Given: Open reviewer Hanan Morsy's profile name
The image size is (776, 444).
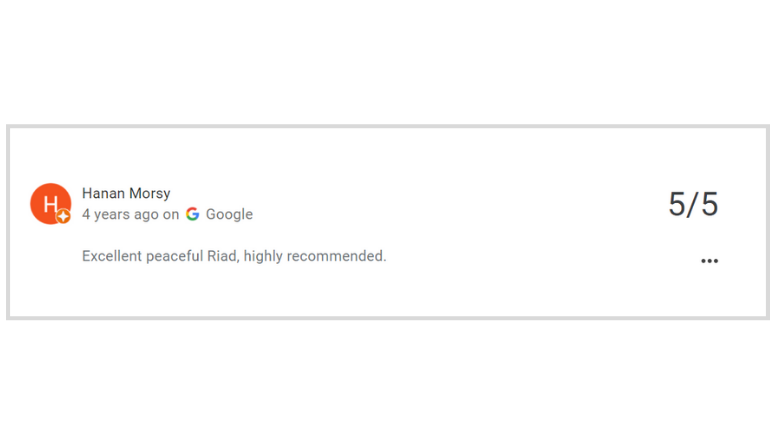Looking at the screenshot, I should coord(126,193).
